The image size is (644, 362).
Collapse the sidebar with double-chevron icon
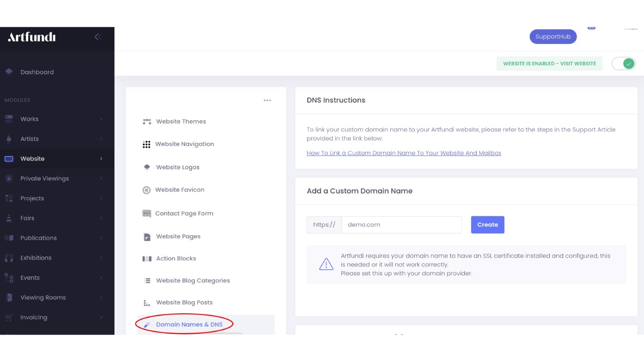point(98,37)
